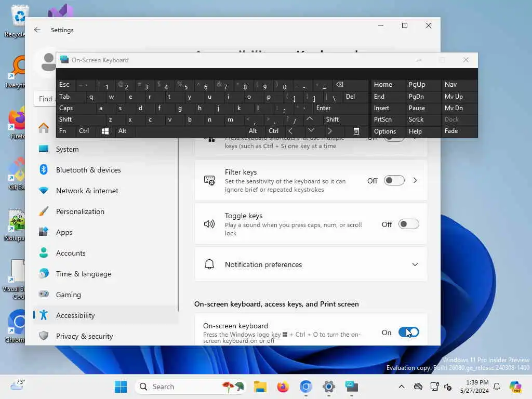Viewport: 532px width, 399px height.
Task: Switch to Settings gear in taskbar
Action: (x=328, y=387)
